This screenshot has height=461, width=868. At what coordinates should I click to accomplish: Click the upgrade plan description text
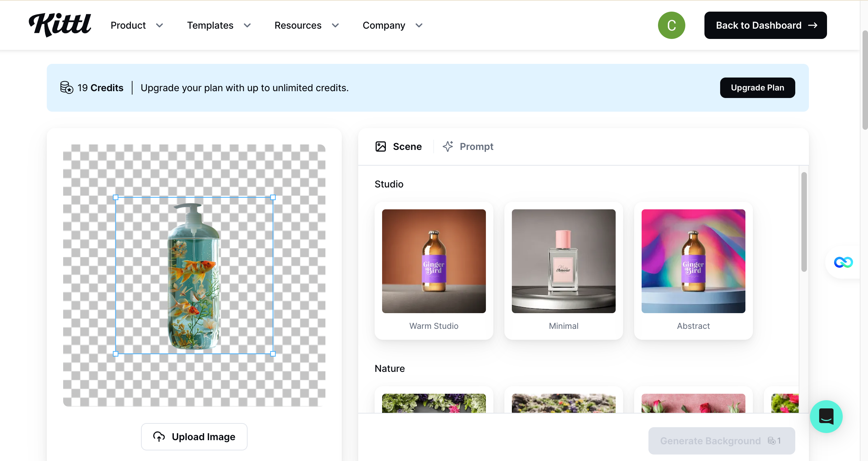[x=244, y=88]
